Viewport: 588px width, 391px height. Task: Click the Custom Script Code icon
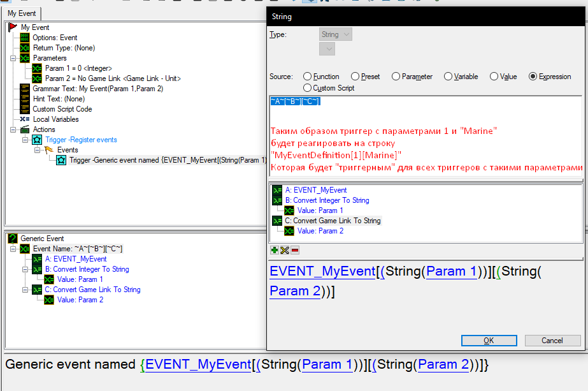[x=25, y=109]
